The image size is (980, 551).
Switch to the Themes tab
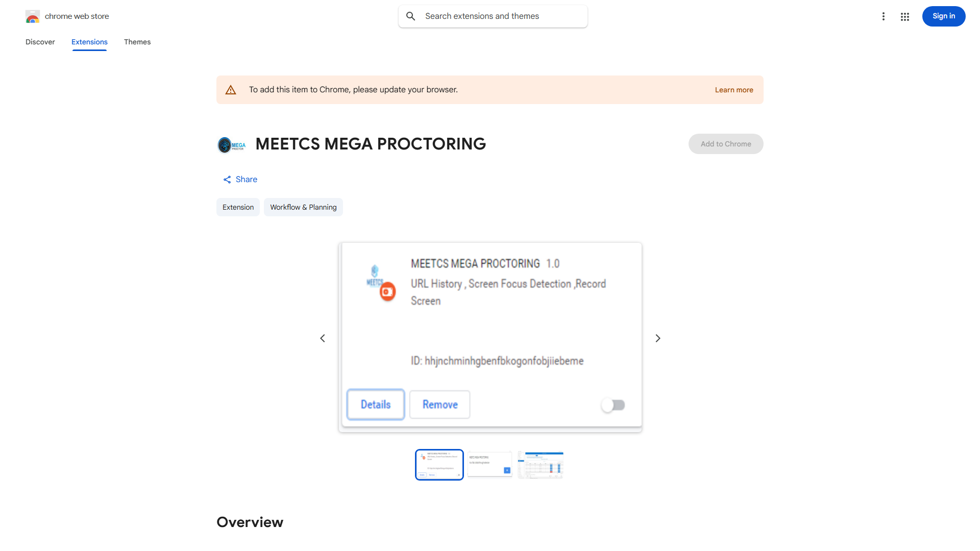(x=137, y=42)
